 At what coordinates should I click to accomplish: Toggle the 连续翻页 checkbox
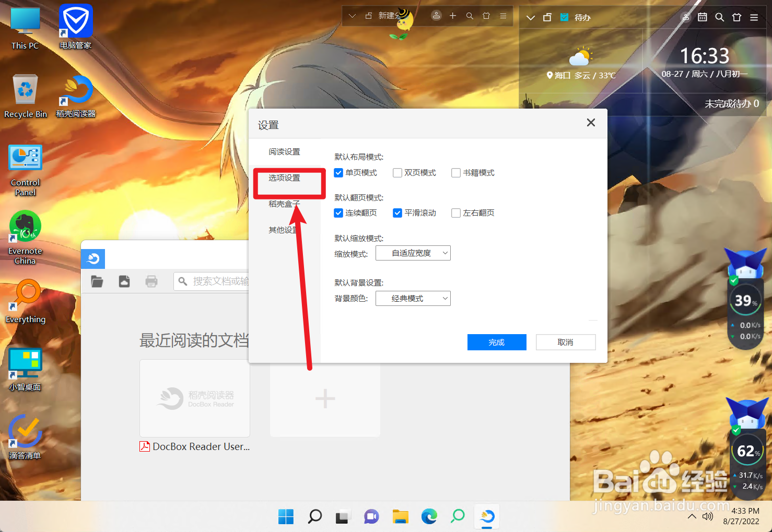(x=338, y=213)
